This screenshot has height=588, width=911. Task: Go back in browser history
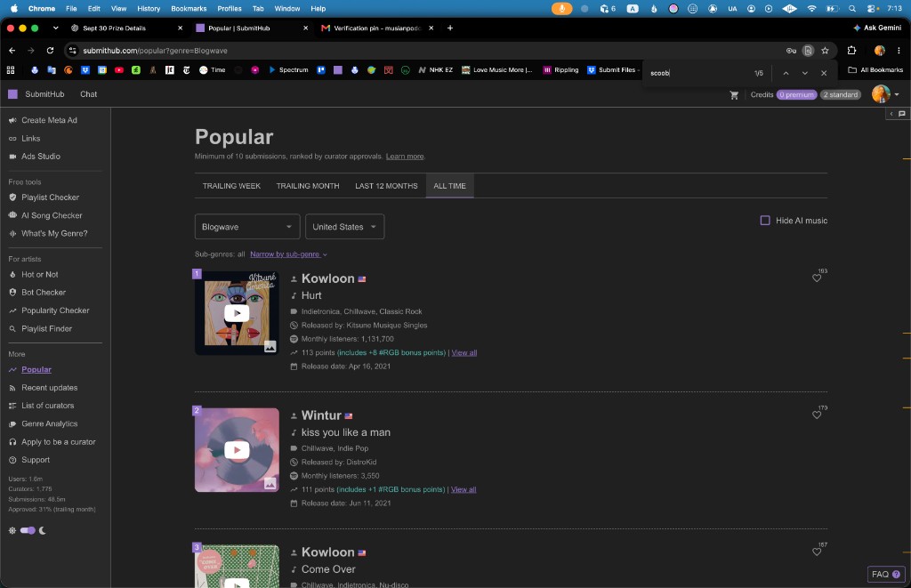click(12, 51)
